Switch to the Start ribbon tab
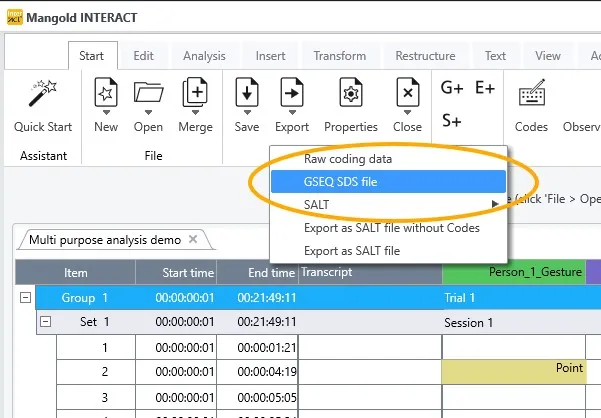Image resolution: width=601 pixels, height=418 pixels. tap(92, 56)
